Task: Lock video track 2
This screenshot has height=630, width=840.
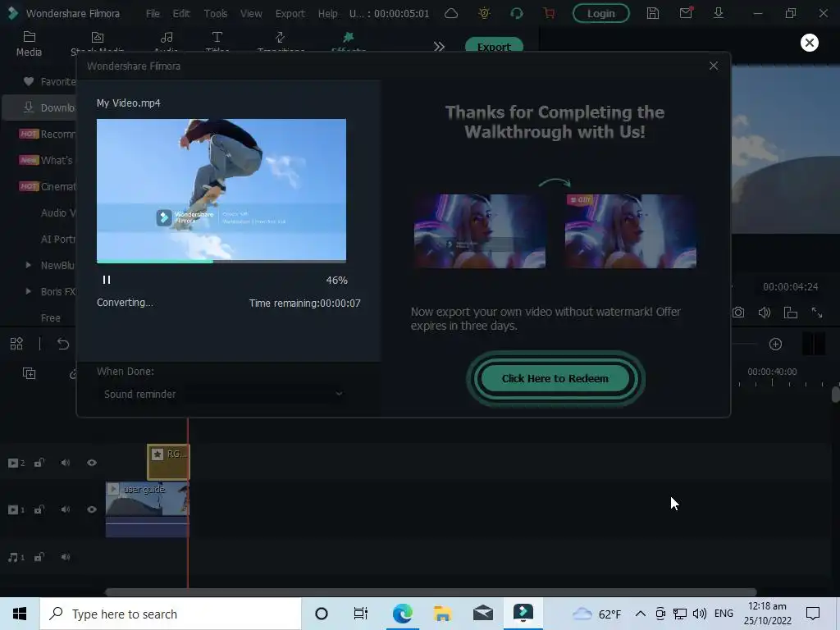Action: (x=39, y=463)
